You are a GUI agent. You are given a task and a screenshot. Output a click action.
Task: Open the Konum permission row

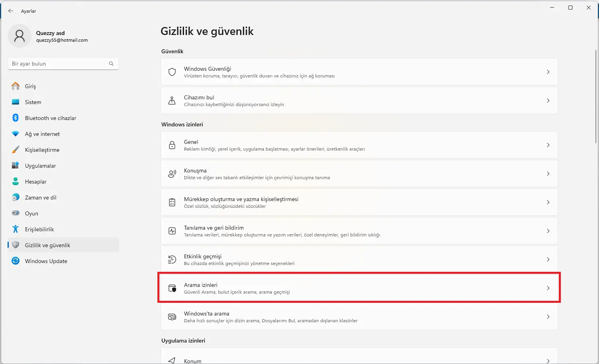click(x=359, y=356)
